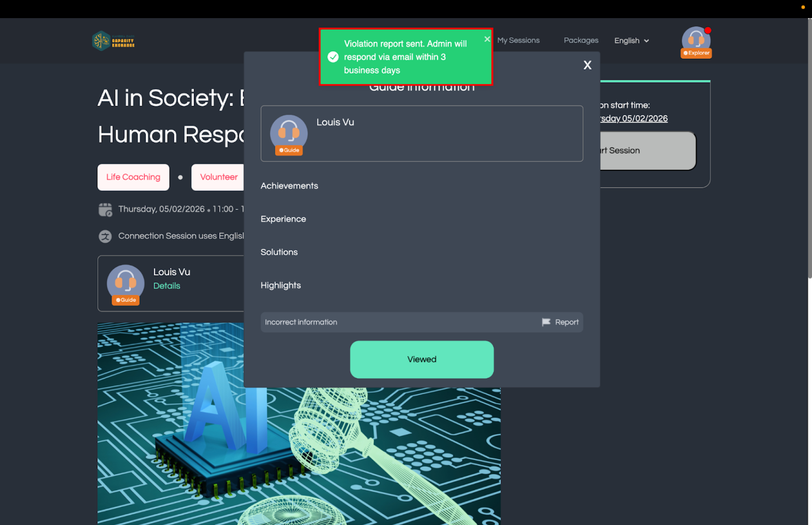Click the language translation icon
Screen dimensions: 812x525
tap(105, 236)
